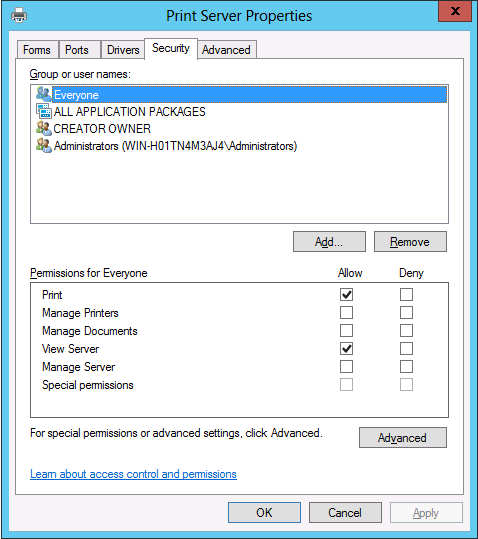The width and height of the screenshot is (478, 539).
Task: Close the Print Server Properties dialog
Action: (455, 11)
